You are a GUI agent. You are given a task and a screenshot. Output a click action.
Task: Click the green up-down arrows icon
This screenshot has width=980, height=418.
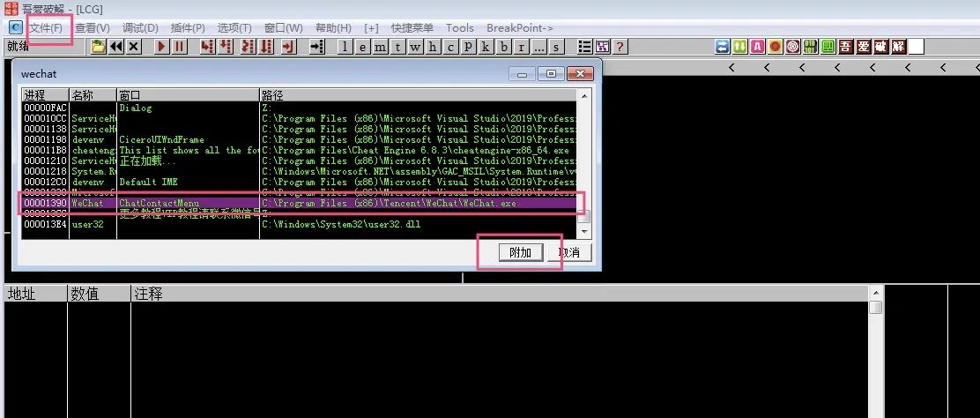tap(740, 47)
